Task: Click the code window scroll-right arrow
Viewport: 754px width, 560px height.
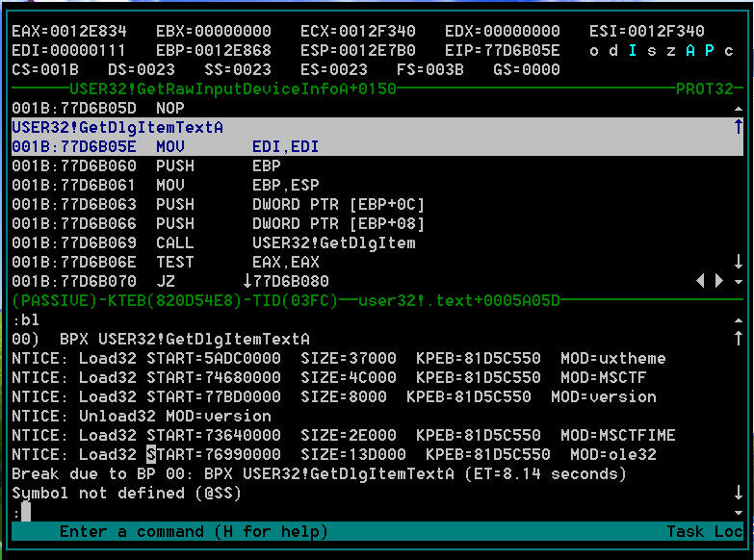Action: [x=719, y=280]
